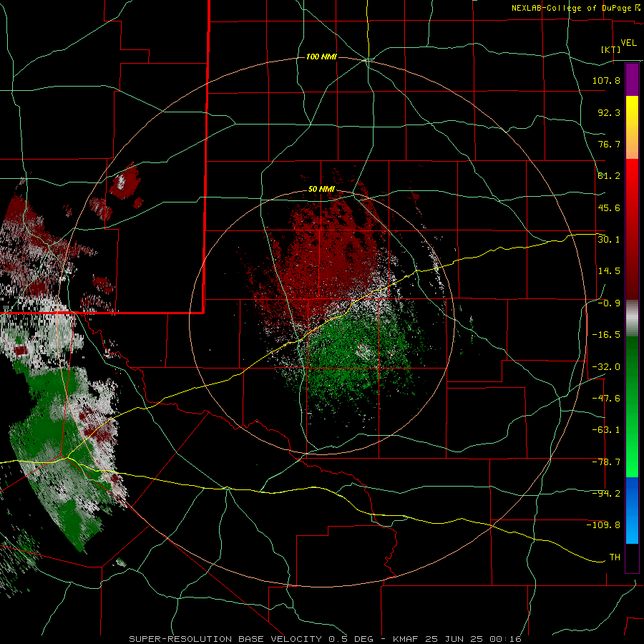Click the -94.2 legend value
Screen dimensions: 644x644
(x=606, y=494)
